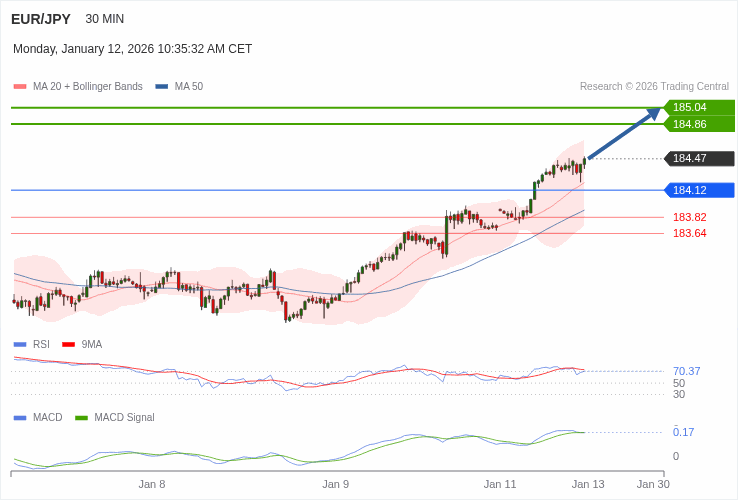Select the 184.86 green target price tag

[699, 124]
